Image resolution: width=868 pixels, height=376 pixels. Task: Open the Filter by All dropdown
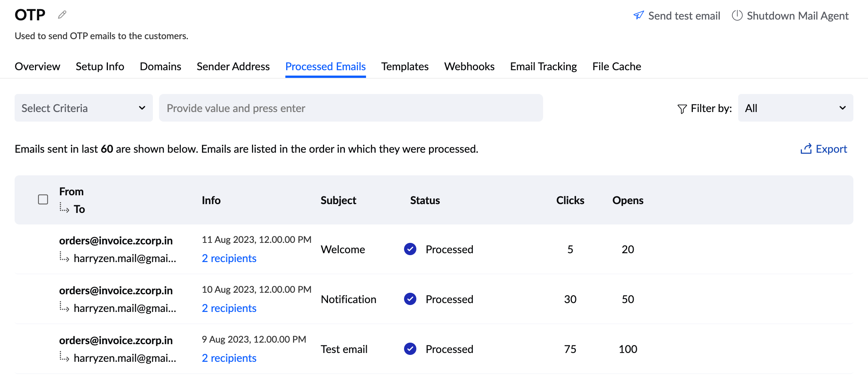point(795,108)
